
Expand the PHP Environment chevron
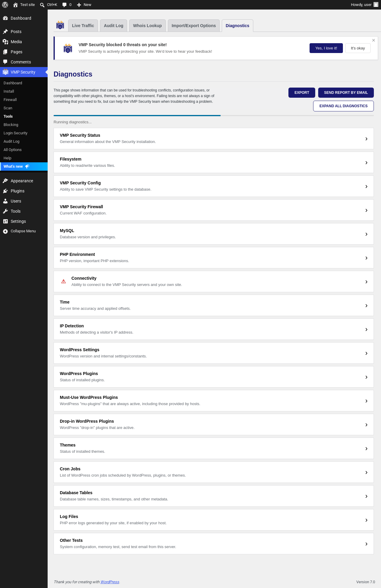click(x=366, y=258)
